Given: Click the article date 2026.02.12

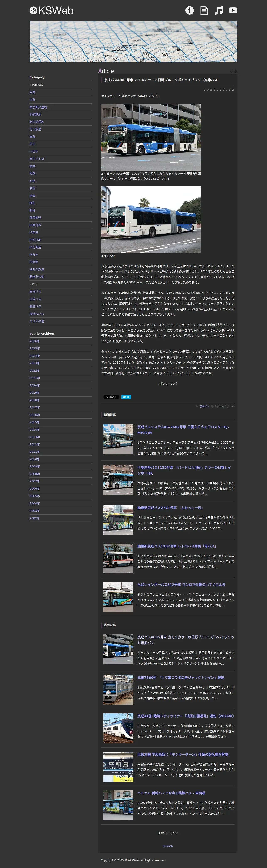Looking at the screenshot, I should (219, 90).
